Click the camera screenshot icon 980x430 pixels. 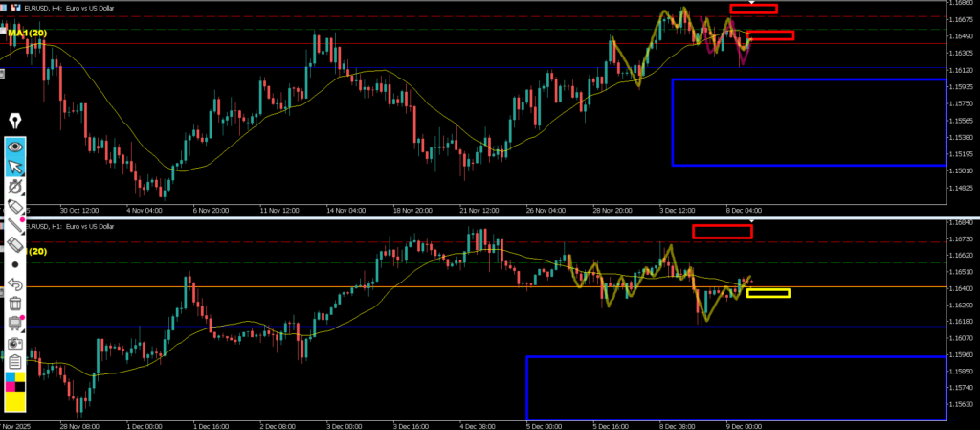[x=15, y=343]
